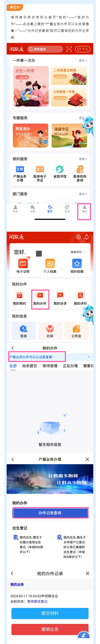
Task: Select 等待受理 tab
Action: click(50, 366)
